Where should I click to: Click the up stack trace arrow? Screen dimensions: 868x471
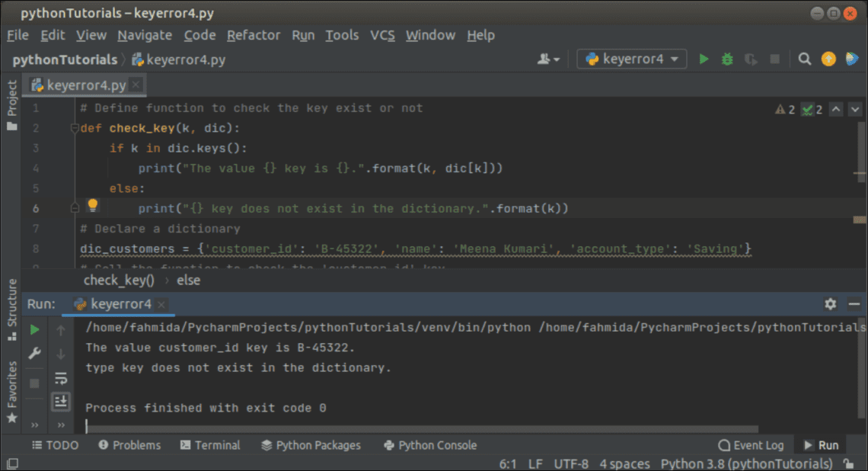click(x=61, y=330)
